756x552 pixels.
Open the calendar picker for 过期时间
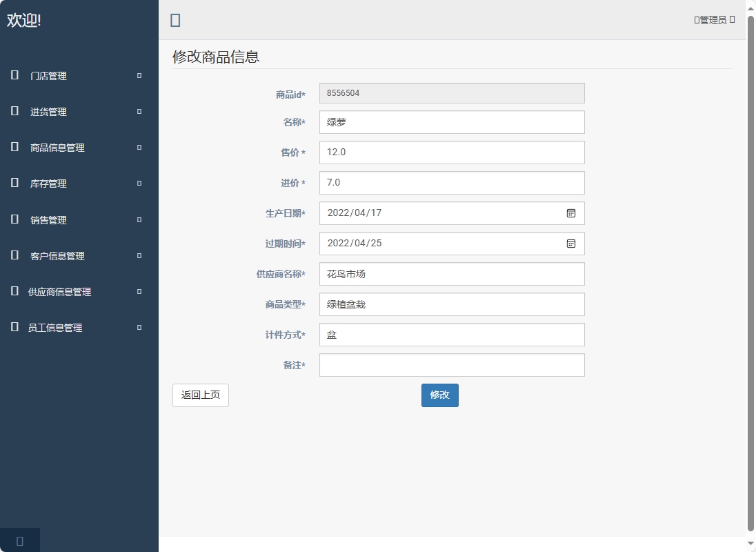point(571,244)
